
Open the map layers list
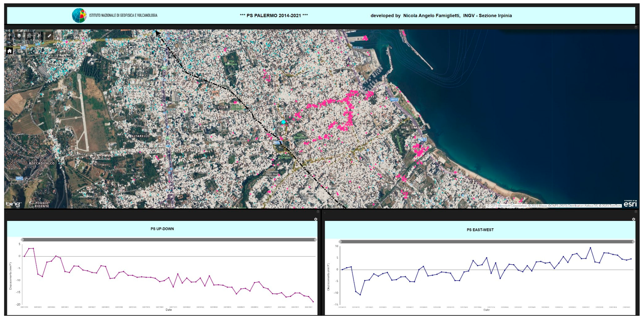[x=19, y=36]
